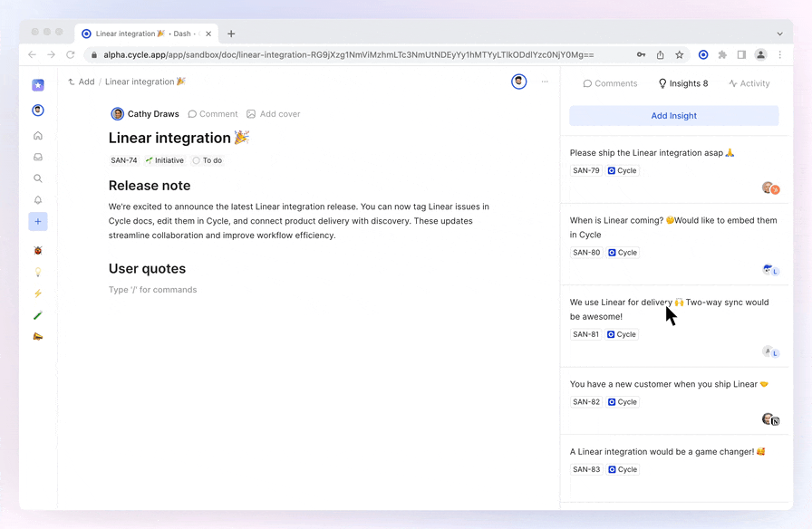Open the document three-dots options menu
The width and height of the screenshot is (812, 529).
click(x=545, y=82)
